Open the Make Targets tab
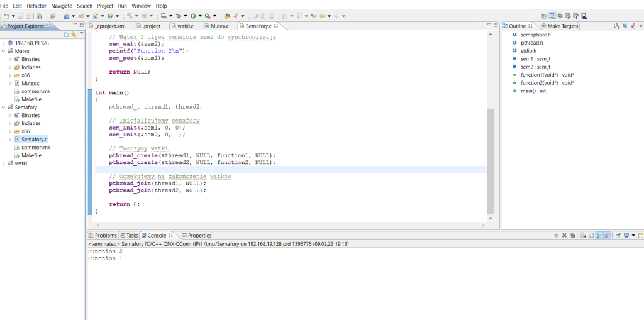The width and height of the screenshot is (644, 320). pos(562,26)
